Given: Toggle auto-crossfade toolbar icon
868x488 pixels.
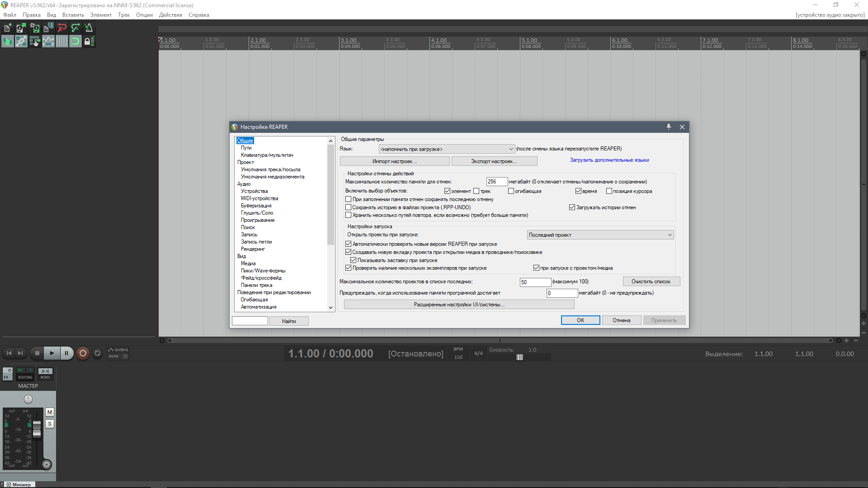Looking at the screenshot, I should pos(8,42).
